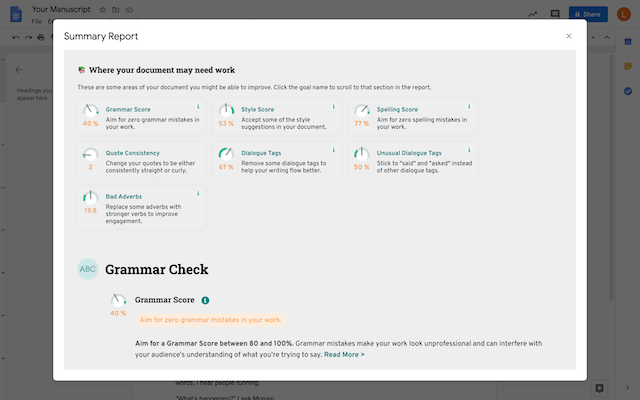Open the Style Score section link

tap(258, 109)
